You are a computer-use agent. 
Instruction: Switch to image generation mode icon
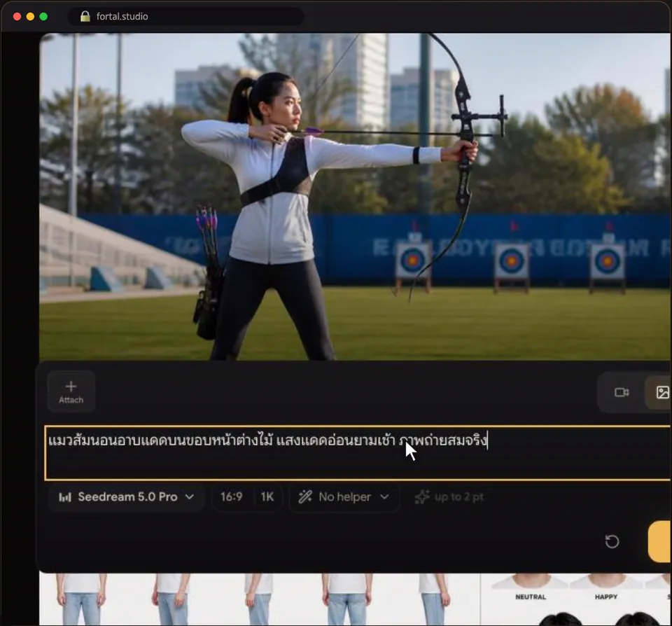point(661,392)
